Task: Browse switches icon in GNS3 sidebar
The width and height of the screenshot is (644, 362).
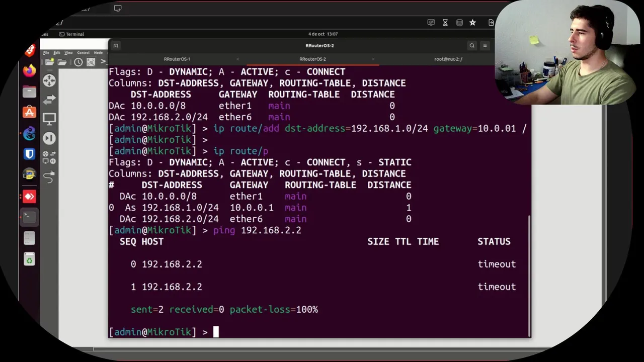Action: coord(49,100)
